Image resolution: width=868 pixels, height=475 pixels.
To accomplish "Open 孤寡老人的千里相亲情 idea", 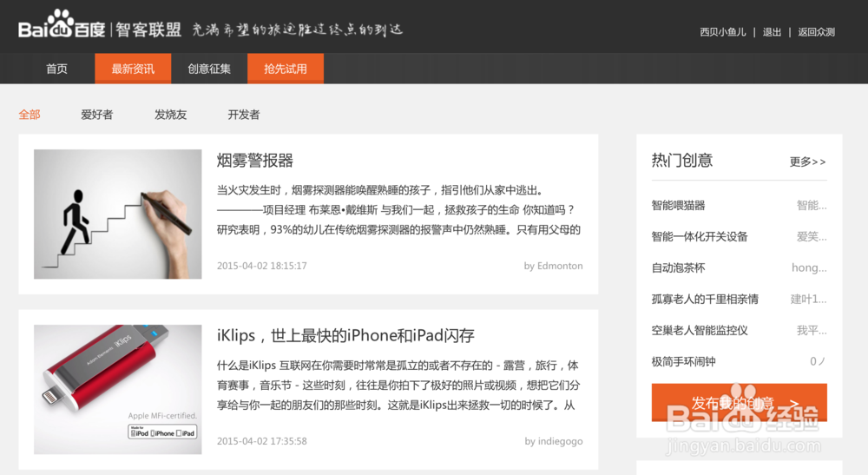I will click(x=705, y=299).
